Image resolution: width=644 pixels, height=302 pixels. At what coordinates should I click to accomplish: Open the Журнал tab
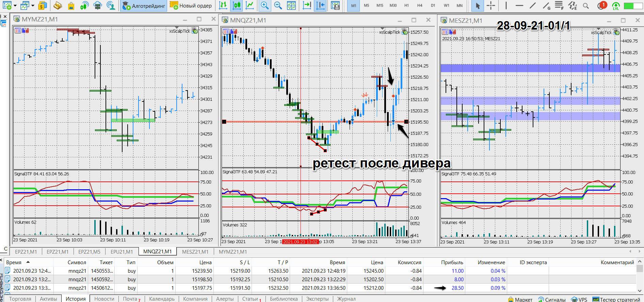(x=346, y=299)
